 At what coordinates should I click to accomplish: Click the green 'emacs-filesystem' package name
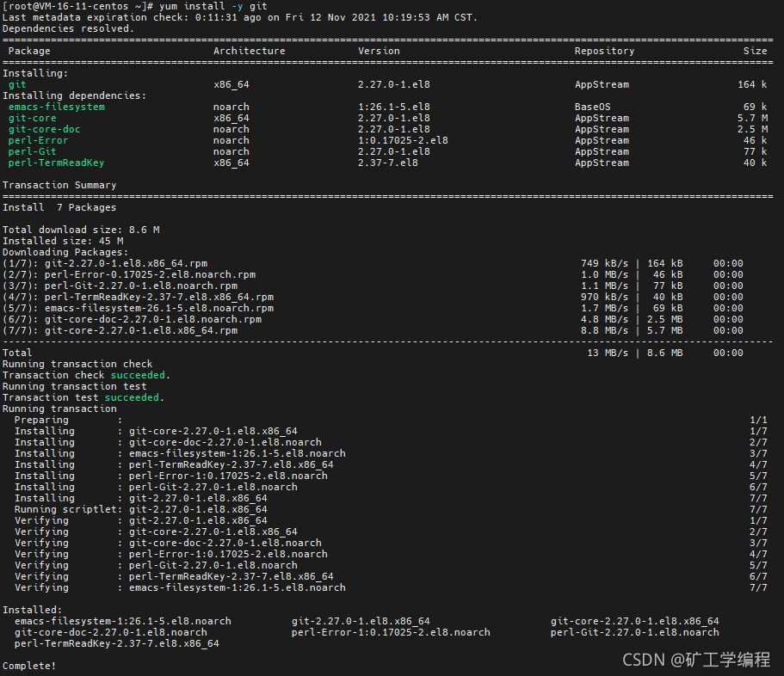click(57, 107)
